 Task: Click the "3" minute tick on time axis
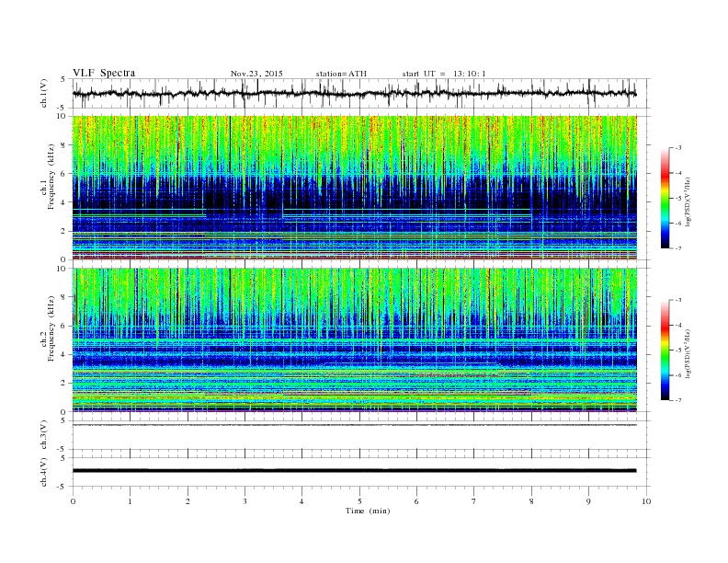[245, 501]
